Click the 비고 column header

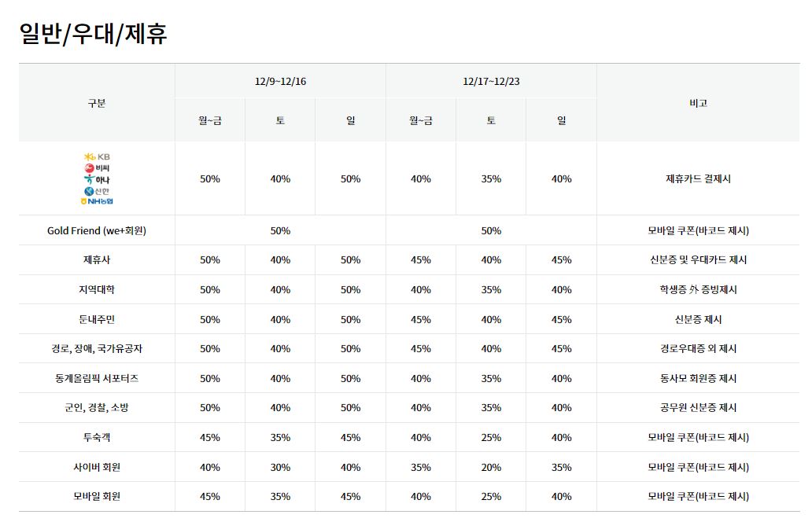(x=698, y=103)
